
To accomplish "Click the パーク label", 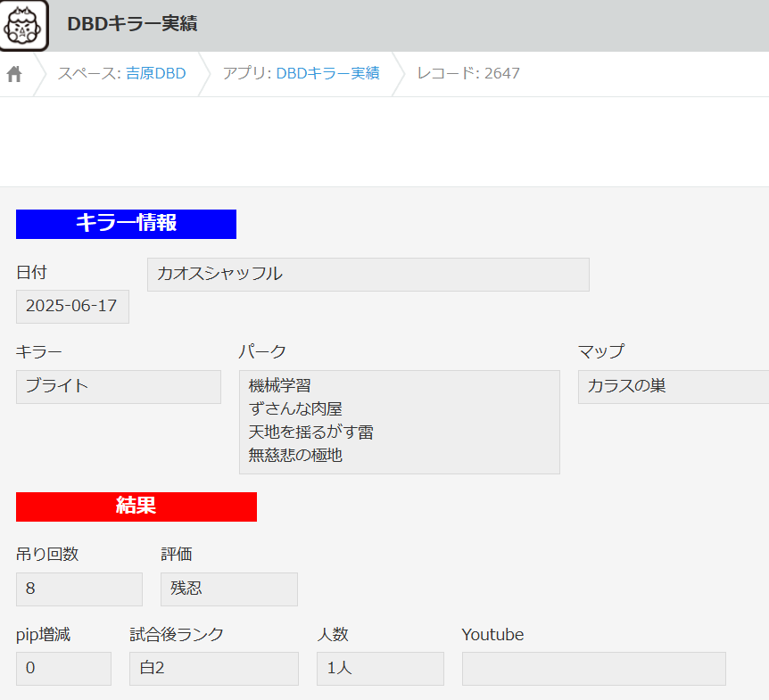I will (262, 351).
